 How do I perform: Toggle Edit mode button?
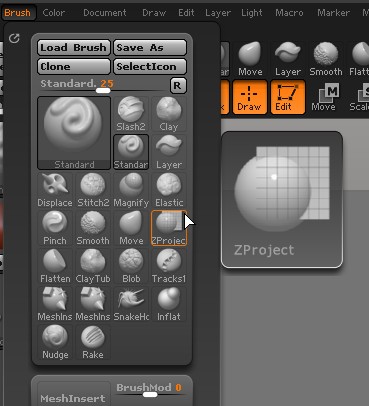click(x=288, y=97)
